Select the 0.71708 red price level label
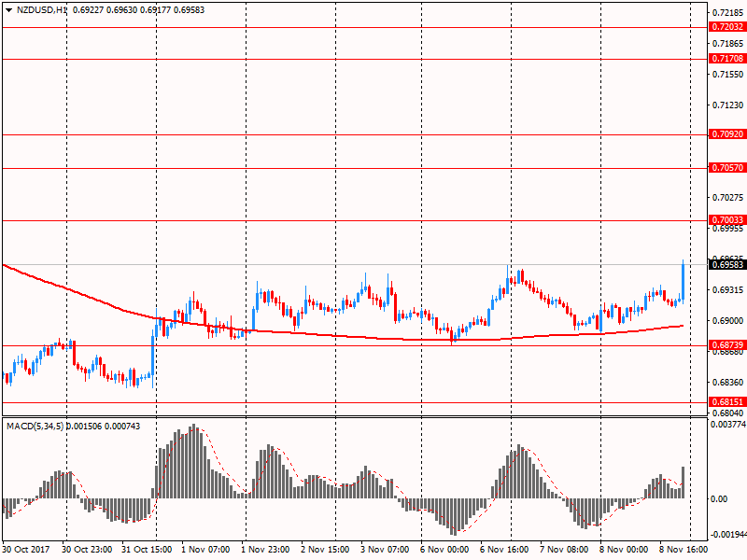This screenshot has width=747, height=560. (727, 59)
